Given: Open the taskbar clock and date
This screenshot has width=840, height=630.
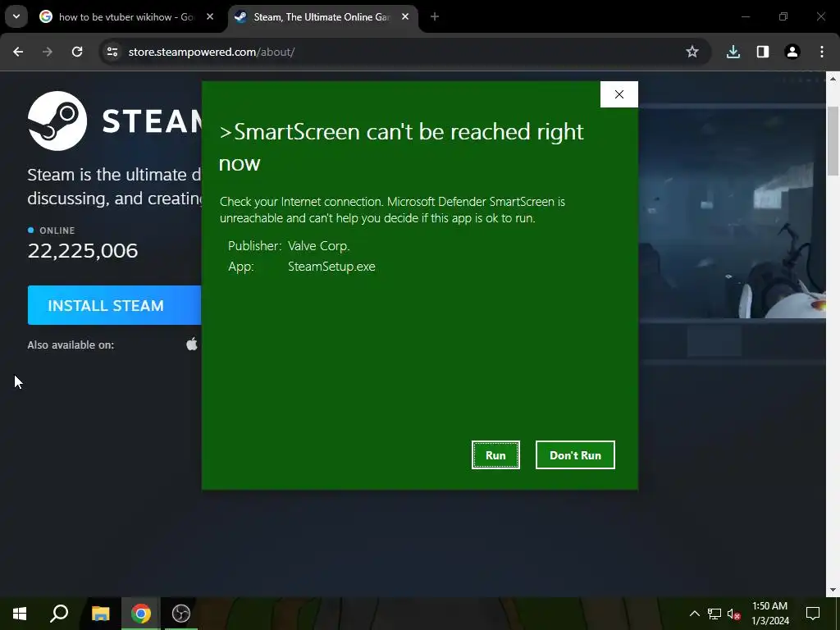Looking at the screenshot, I should [x=770, y=614].
